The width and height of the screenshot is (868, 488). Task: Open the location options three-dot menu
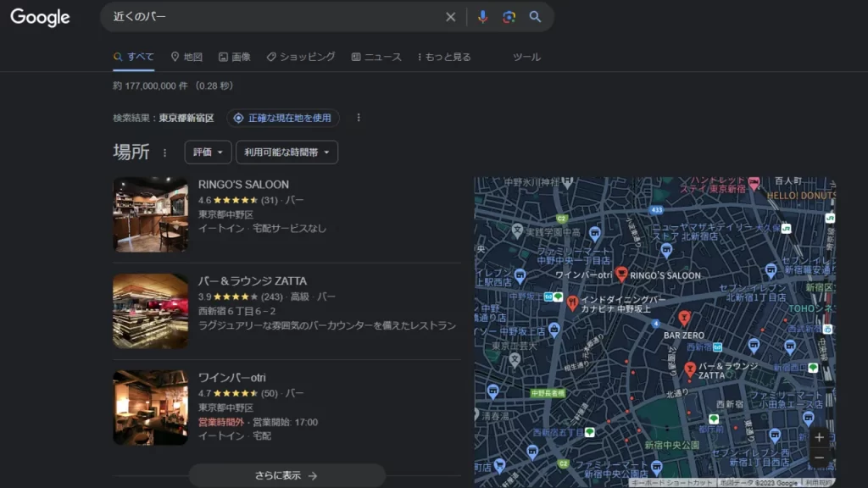click(x=359, y=118)
